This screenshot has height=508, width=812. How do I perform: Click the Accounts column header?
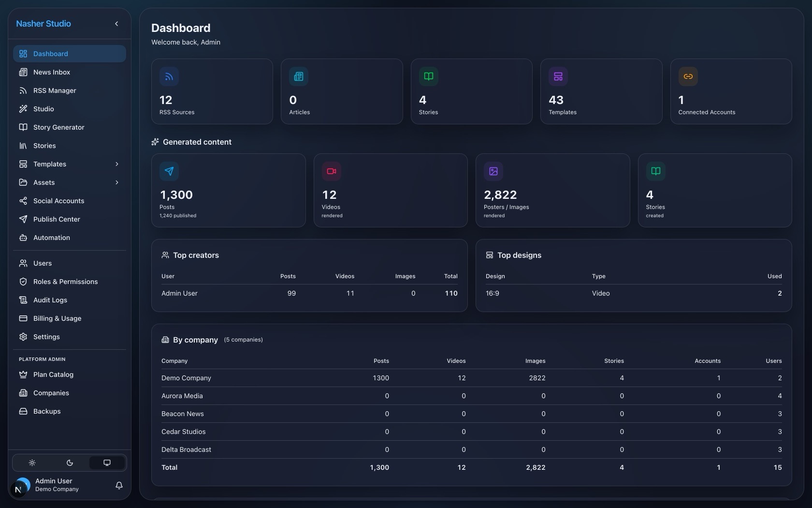708,361
